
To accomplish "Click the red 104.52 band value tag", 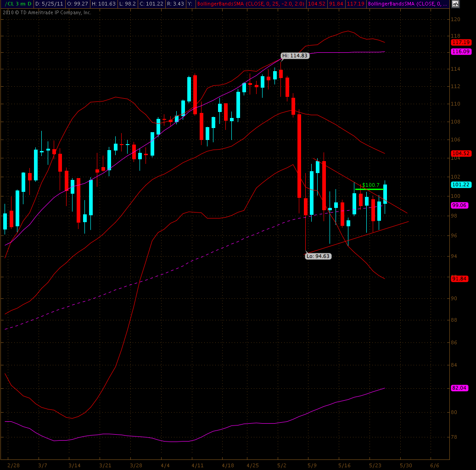I will click(459, 153).
